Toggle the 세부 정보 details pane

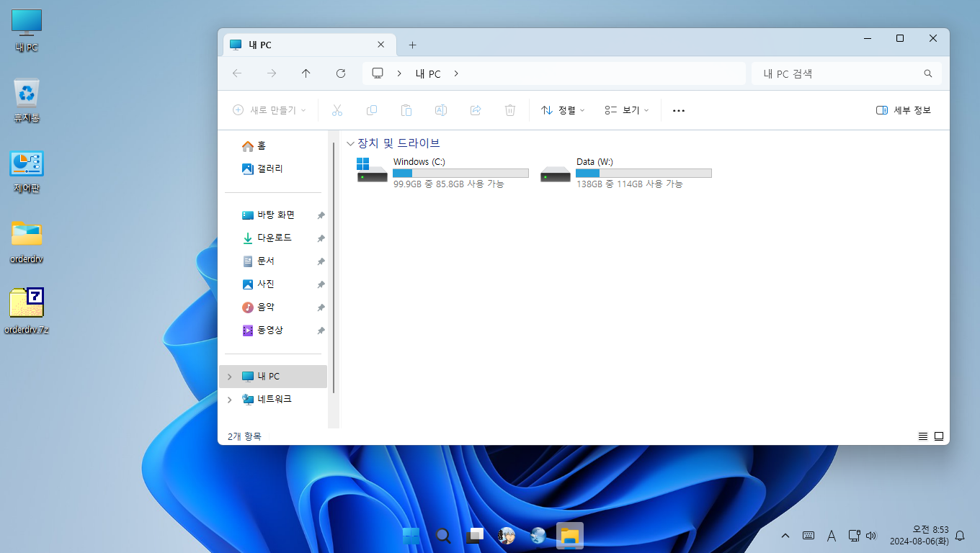(904, 110)
